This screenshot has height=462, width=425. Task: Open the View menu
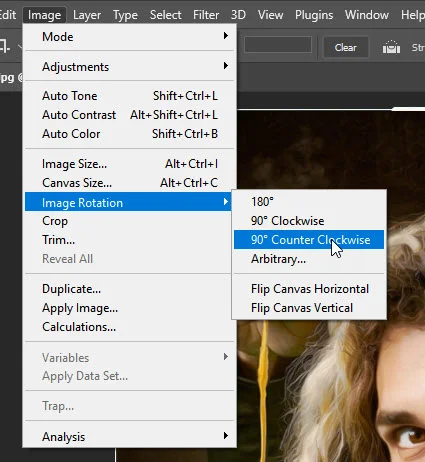270,15
